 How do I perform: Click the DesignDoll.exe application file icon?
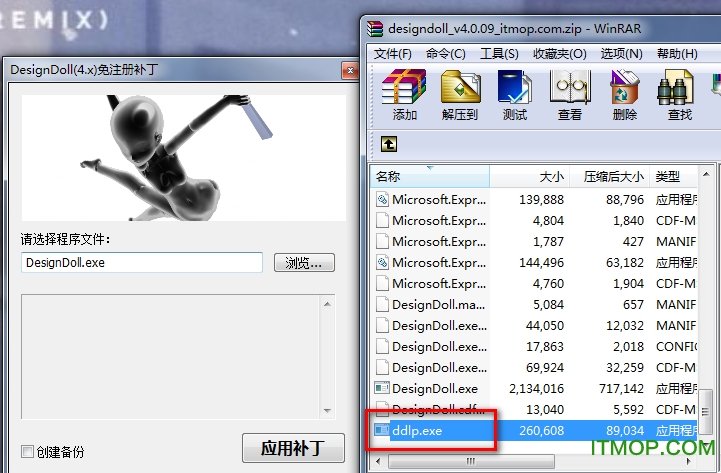point(382,388)
